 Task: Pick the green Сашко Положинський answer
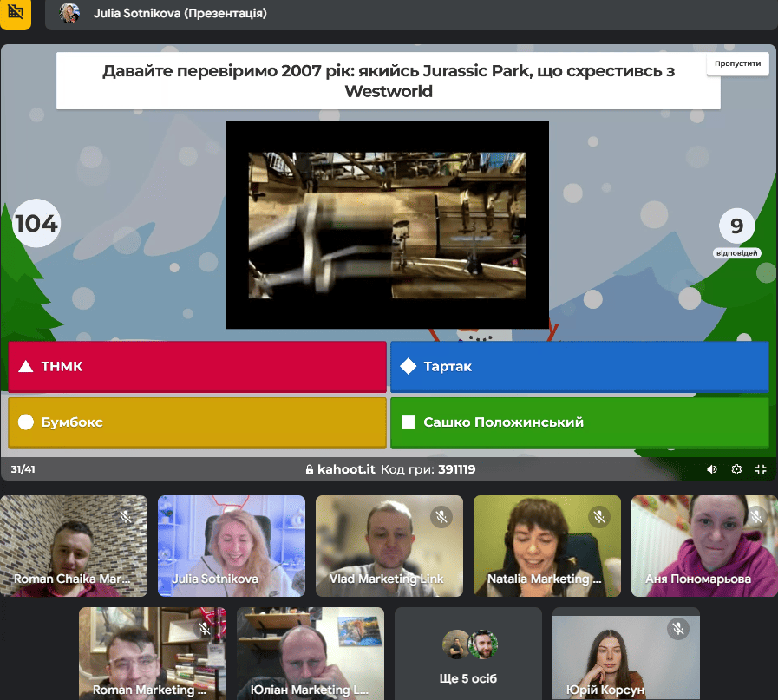(x=579, y=422)
